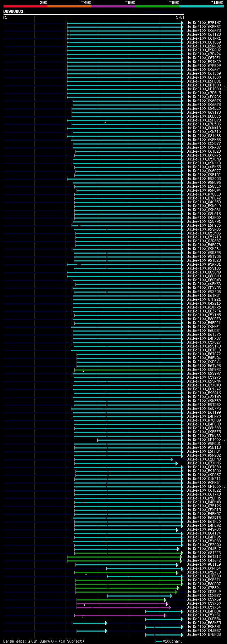Select hit label UniRef100_C6TJ09
The image size is (227, 644).
point(204,74)
